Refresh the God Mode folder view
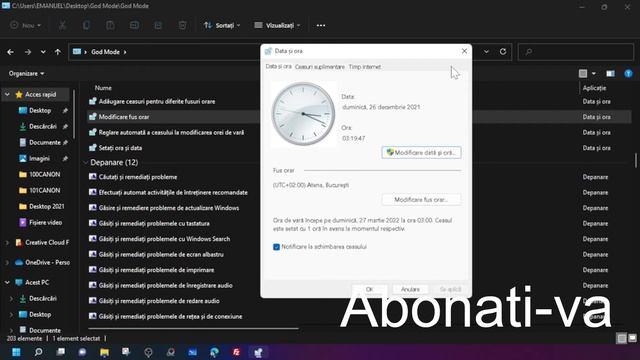Screen dimensions: 640x360 (x=503, y=51)
